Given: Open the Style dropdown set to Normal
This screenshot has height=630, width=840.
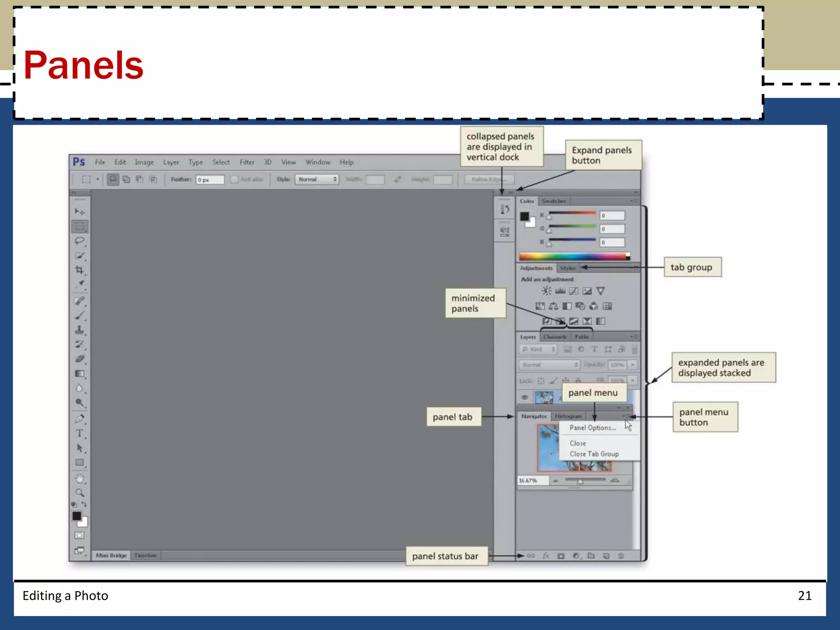Looking at the screenshot, I should point(317,180).
